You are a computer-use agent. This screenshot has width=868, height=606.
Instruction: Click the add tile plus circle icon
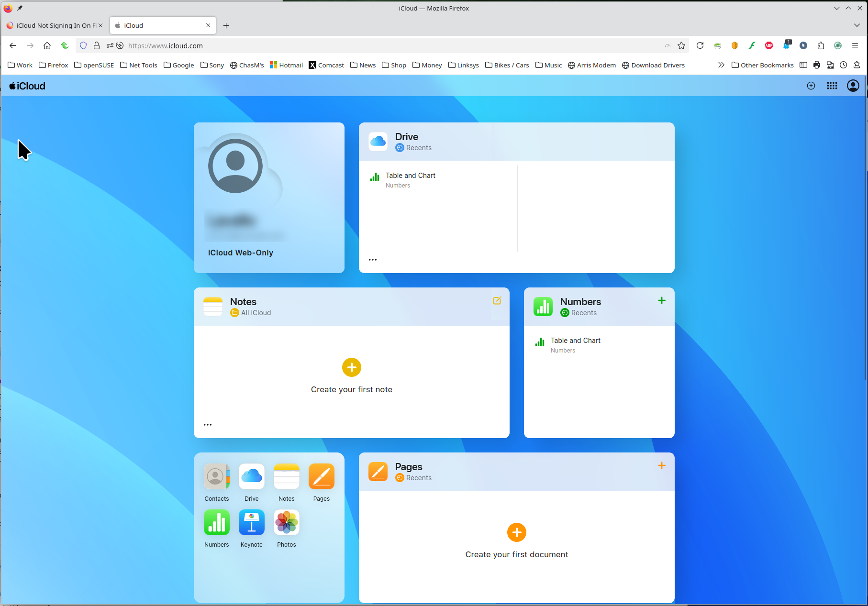(x=811, y=86)
